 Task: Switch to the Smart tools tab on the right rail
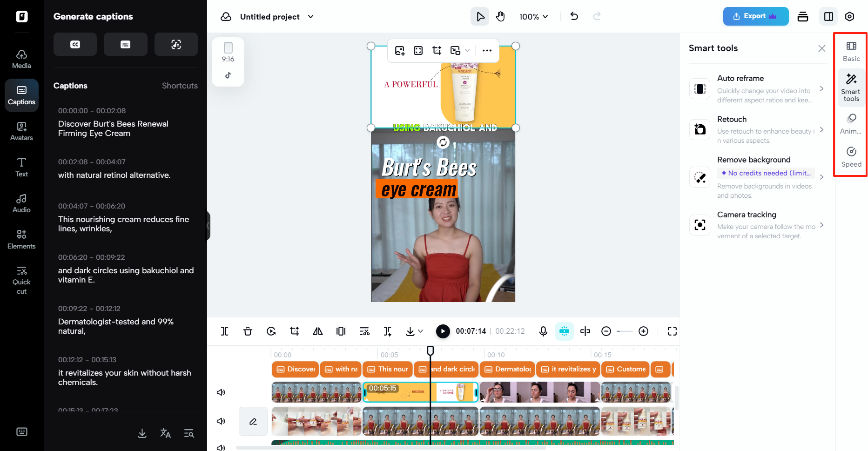pyautogui.click(x=851, y=88)
